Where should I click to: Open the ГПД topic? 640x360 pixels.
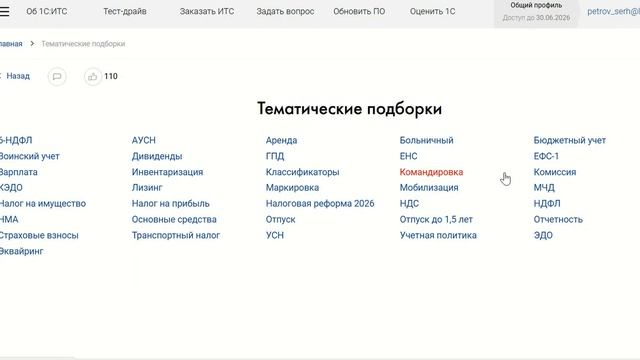point(275,156)
